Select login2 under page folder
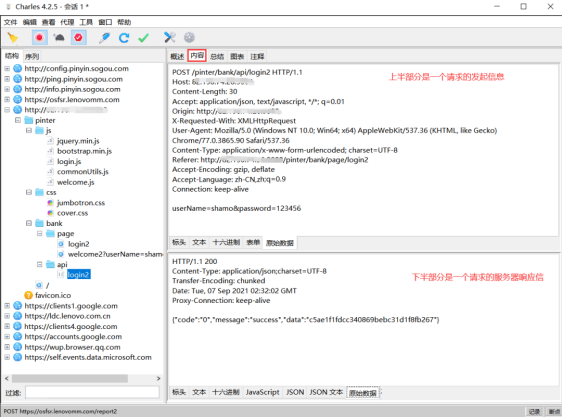 78,244
